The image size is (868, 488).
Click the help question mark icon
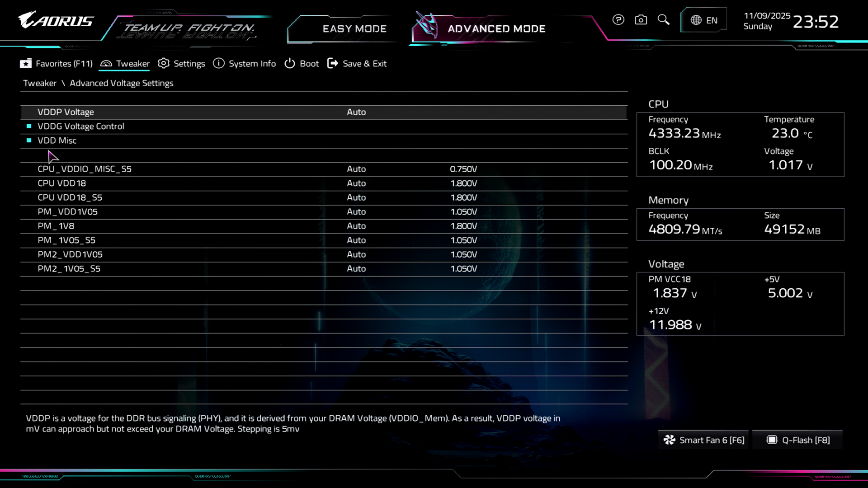(x=618, y=20)
